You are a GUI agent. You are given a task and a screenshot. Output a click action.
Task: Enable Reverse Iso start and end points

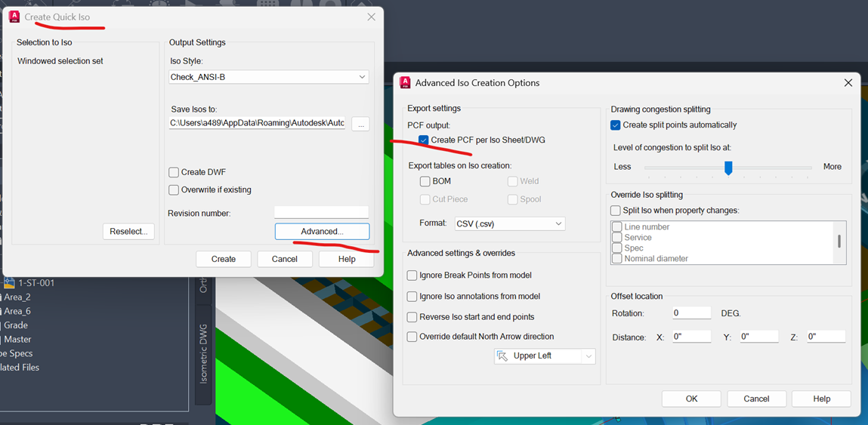pos(412,317)
